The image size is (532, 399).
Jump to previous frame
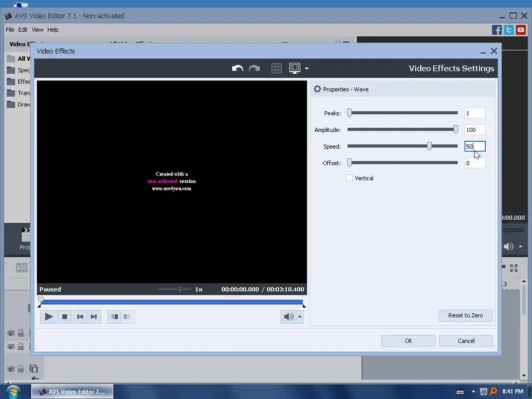80,316
